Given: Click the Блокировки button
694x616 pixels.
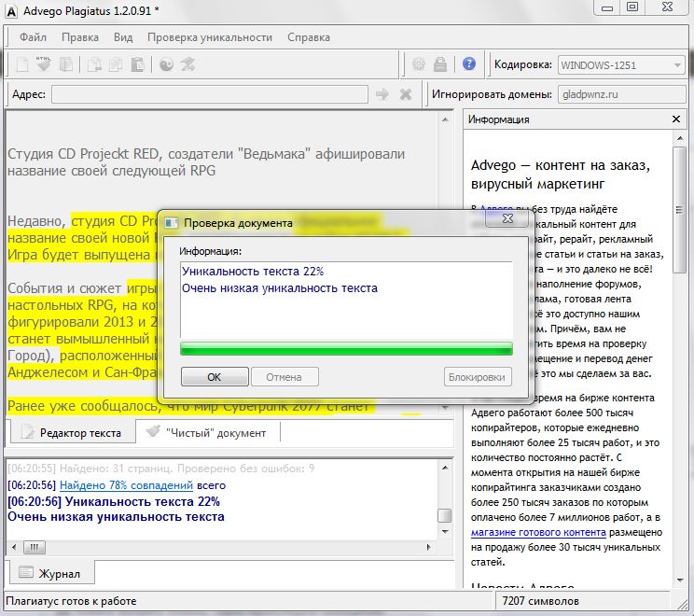Looking at the screenshot, I should pyautogui.click(x=478, y=377).
